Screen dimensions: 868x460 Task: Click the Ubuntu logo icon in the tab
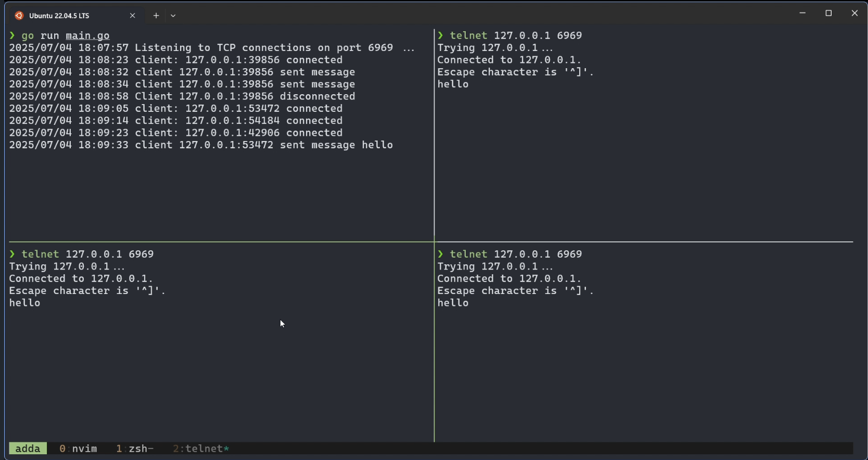[x=19, y=16]
